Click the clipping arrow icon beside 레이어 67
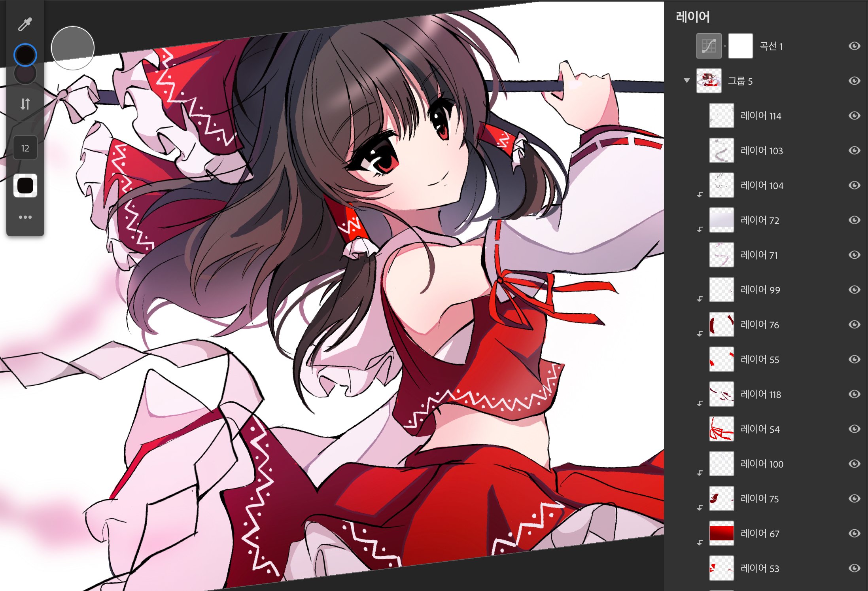Screen dimensions: 868x591 pyautogui.click(x=700, y=542)
